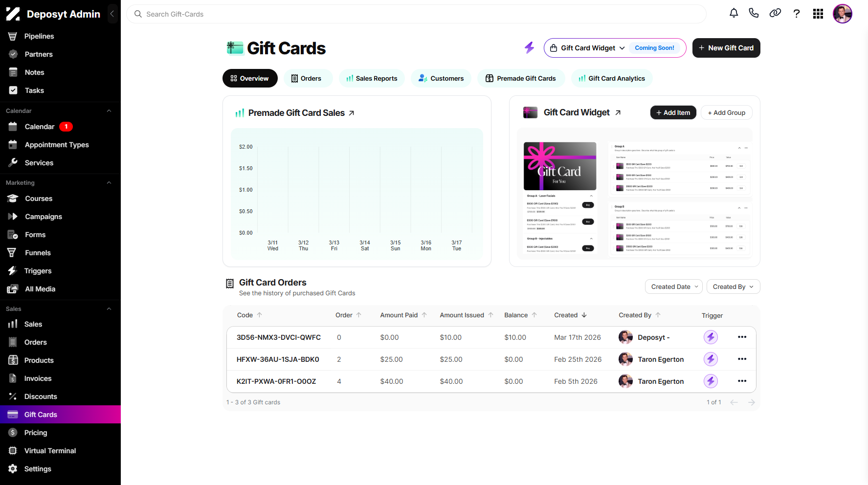Open Gift Cards in the sidebar
Image resolution: width=868 pixels, height=485 pixels.
pyautogui.click(x=60, y=415)
